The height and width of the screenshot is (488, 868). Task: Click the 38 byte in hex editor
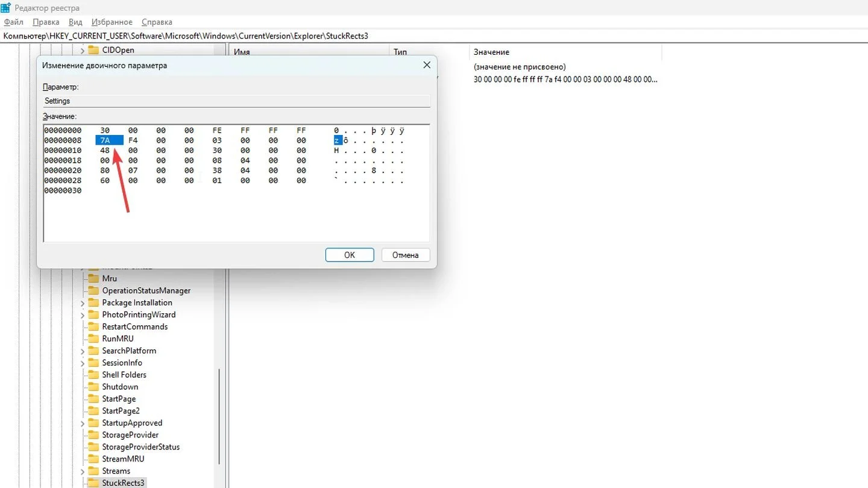[x=218, y=170]
